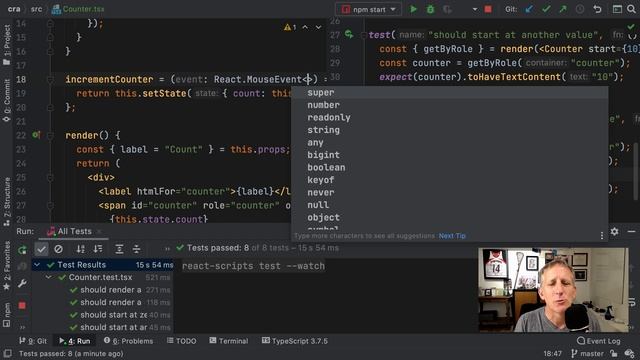Open completion popup options menu

(602, 236)
